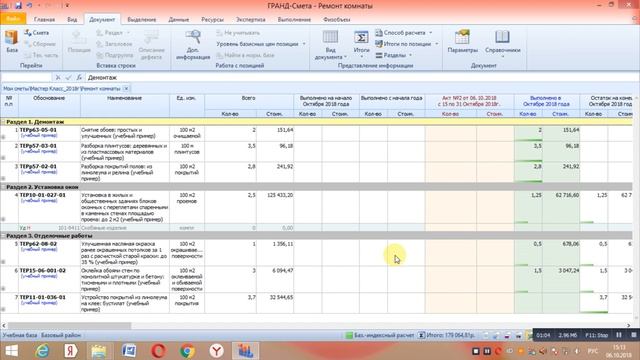640x360 pixels.
Task: Switch to the Экспертиза ribbon tab
Action: pos(251,19)
